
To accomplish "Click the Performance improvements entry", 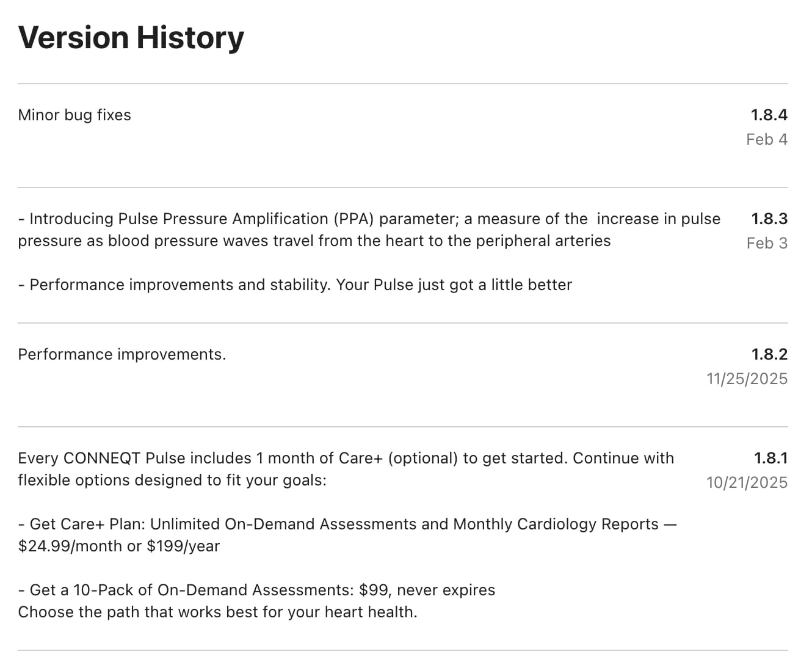I will coord(122,354).
